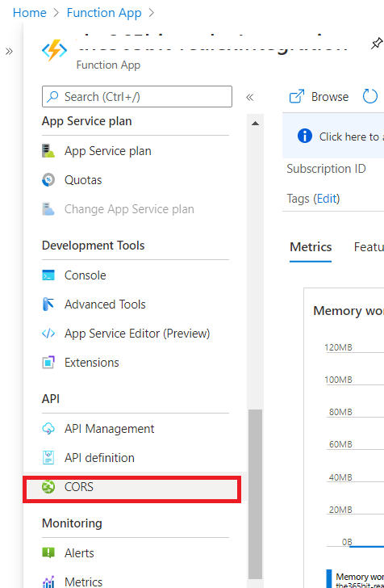384x588 pixels.
Task: Click the scrollbar up arrow
Action: click(255, 124)
